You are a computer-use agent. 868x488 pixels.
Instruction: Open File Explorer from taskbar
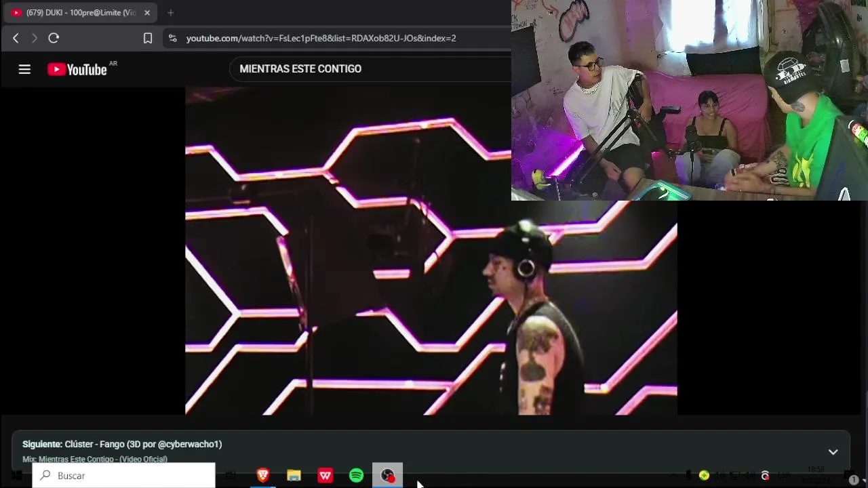point(294,476)
